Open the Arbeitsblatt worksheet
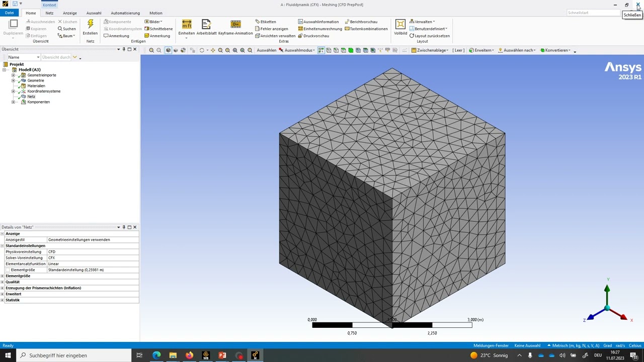This screenshot has height=362, width=644. pyautogui.click(x=206, y=27)
